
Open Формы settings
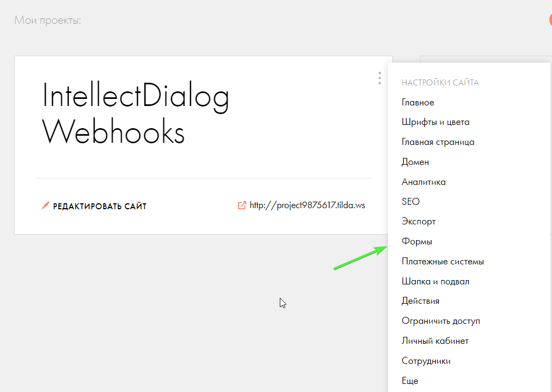click(x=417, y=242)
